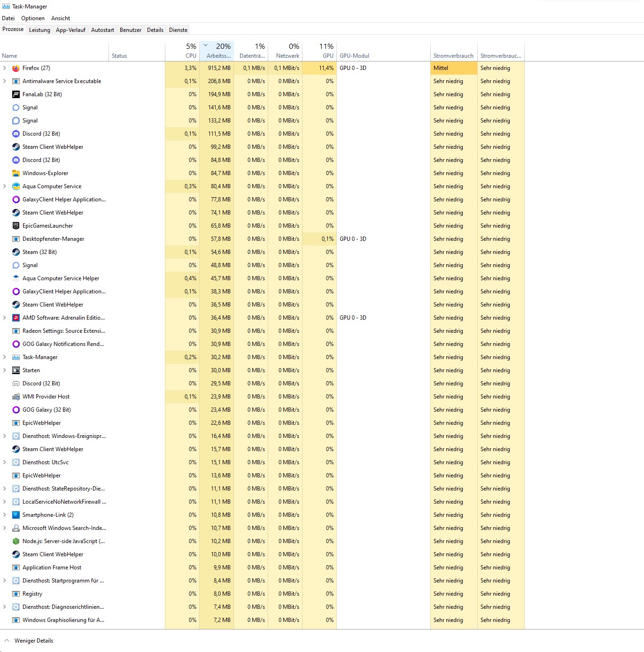This screenshot has height=652, width=644.
Task: Sort by the Name column header
Action: click(54, 51)
